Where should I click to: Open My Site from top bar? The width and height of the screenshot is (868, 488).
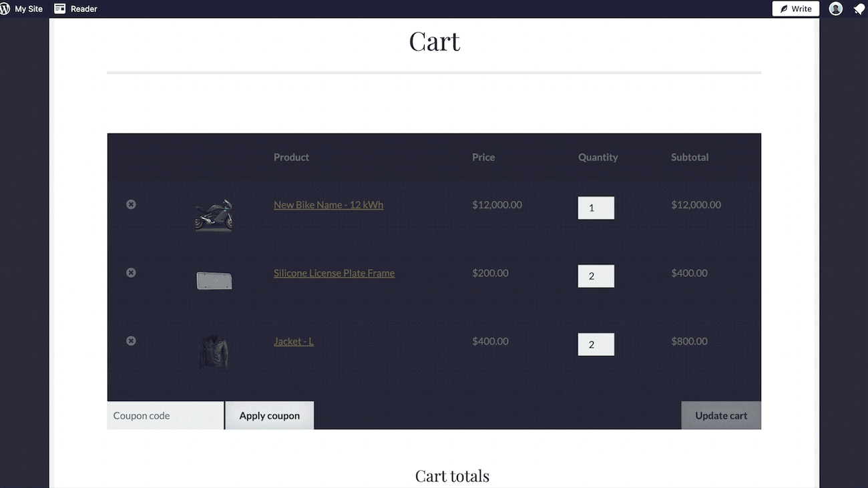29,9
